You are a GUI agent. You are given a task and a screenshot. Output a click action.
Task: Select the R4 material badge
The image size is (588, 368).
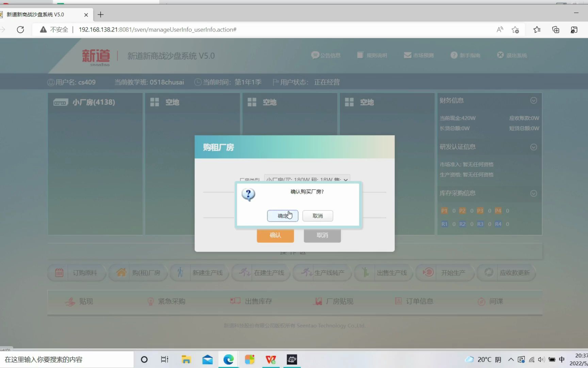(498, 224)
